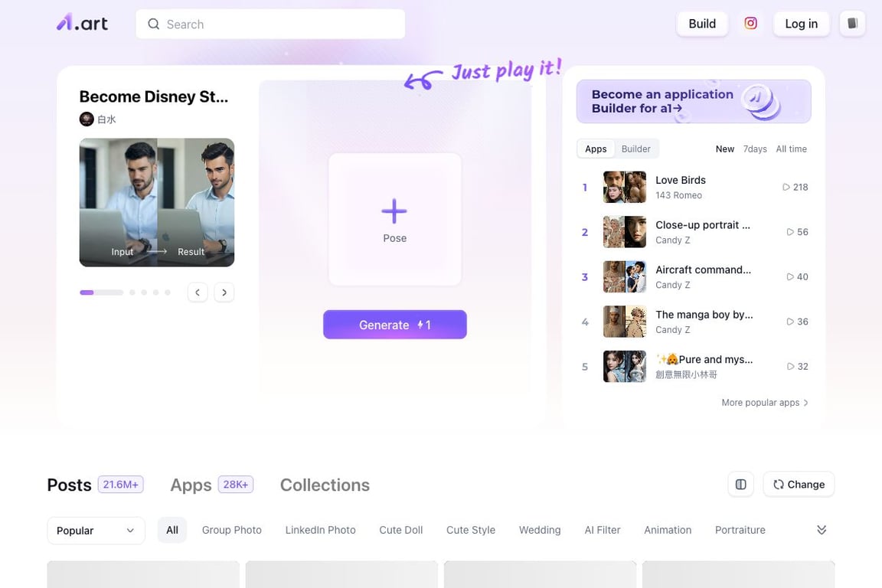Filter by LinkedIn Photo
The image size is (882, 588).
pos(320,530)
